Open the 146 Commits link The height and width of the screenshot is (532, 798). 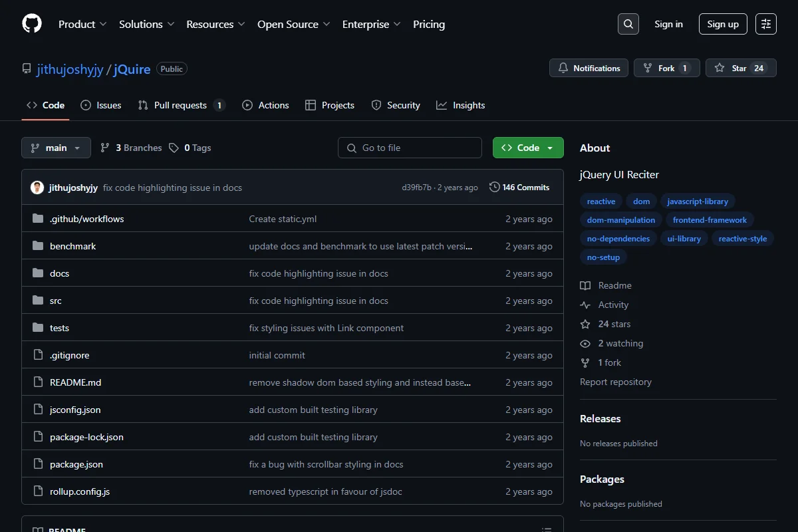pyautogui.click(x=519, y=188)
